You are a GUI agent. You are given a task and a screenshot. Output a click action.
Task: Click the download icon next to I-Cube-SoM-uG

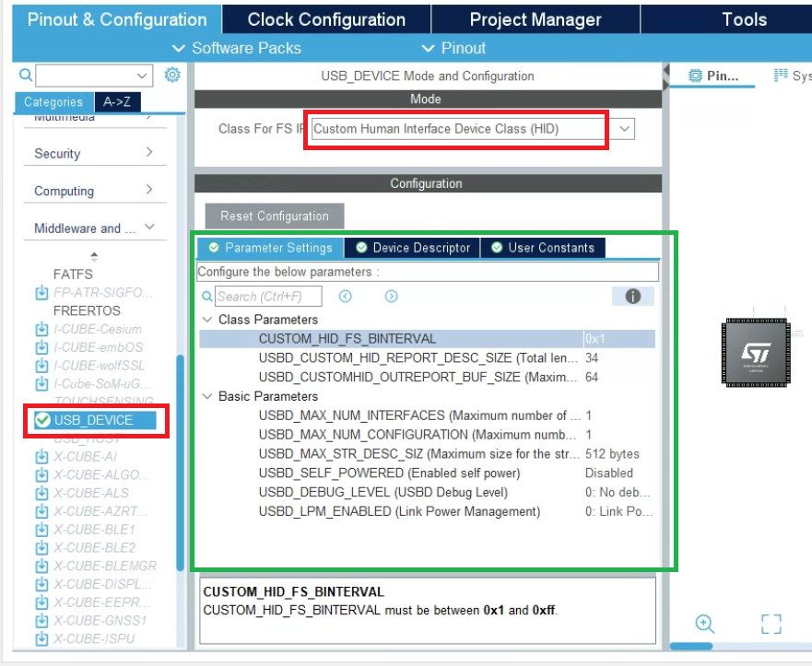coord(41,384)
